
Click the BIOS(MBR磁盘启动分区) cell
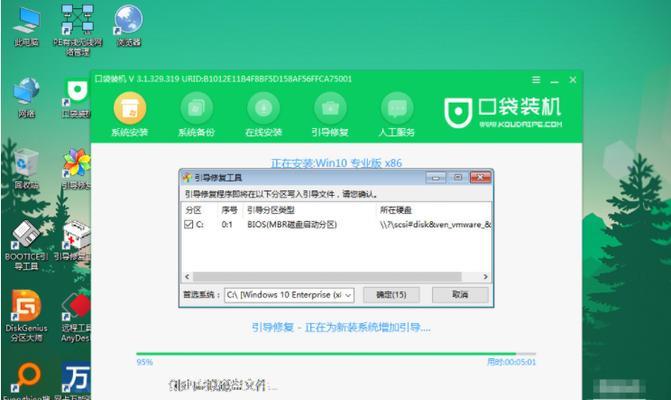(x=292, y=225)
